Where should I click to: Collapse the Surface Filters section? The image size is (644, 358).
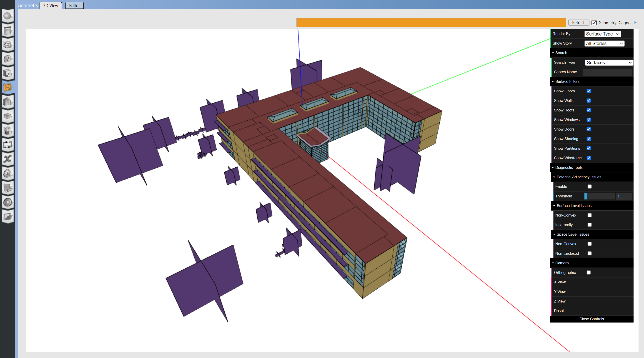[x=567, y=82]
